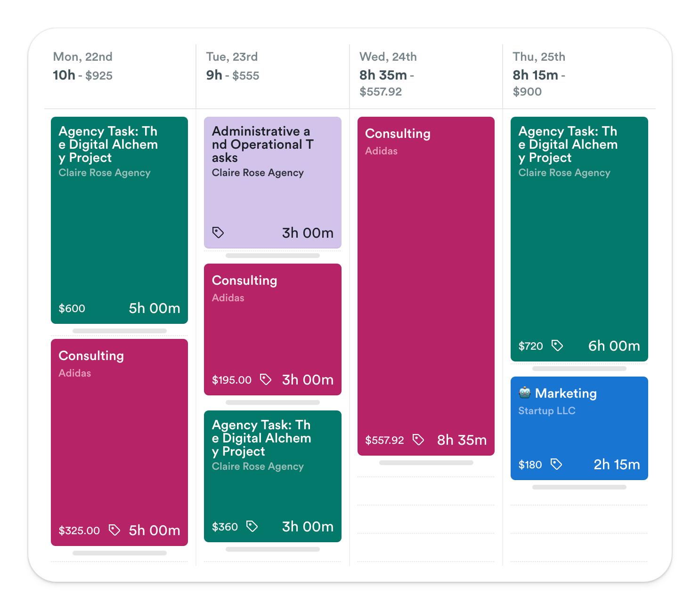
Task: Click the Claire Rose Agency label on Thursday's card
Action: click(564, 173)
